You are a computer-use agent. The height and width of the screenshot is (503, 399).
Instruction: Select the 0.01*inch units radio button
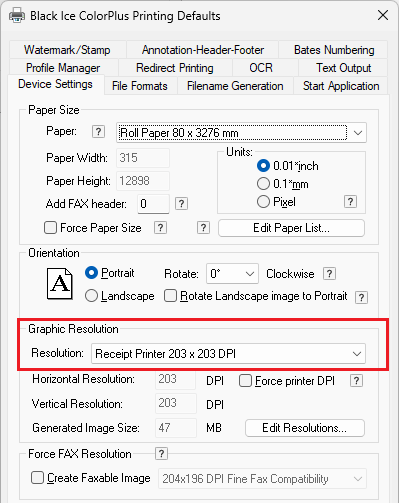click(263, 166)
